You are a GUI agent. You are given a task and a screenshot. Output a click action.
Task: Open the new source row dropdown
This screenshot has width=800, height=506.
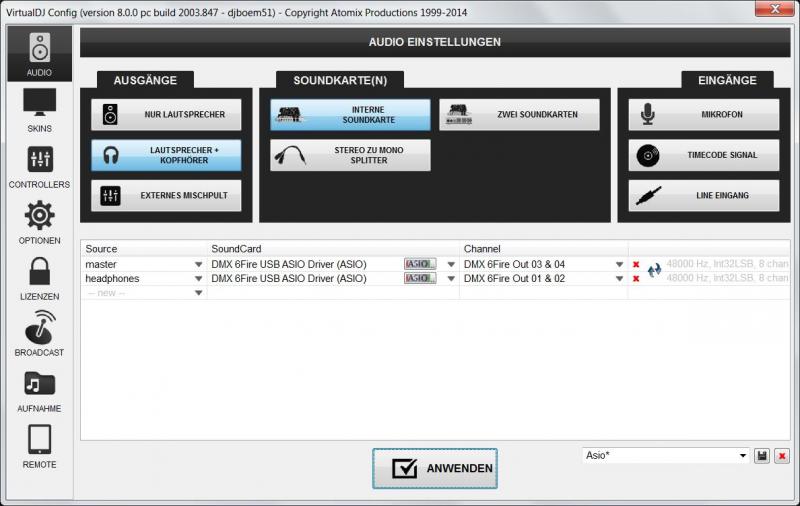coord(198,293)
